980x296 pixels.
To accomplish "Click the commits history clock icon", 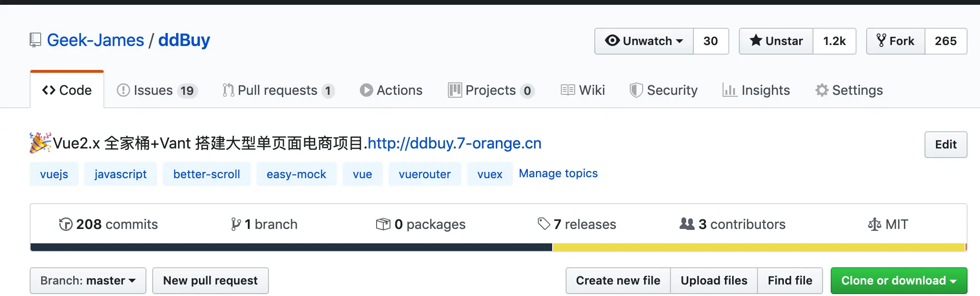I will 66,224.
